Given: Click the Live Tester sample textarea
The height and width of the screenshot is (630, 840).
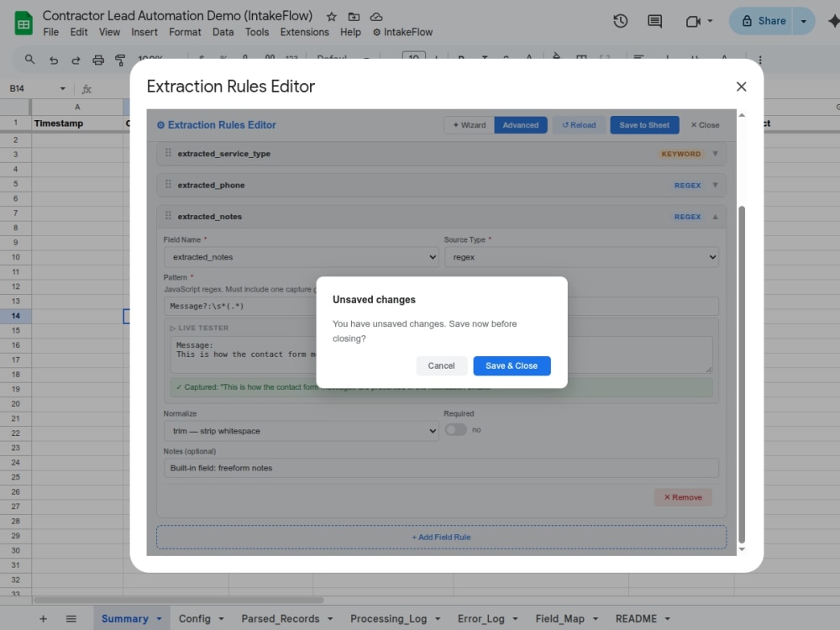Looking at the screenshot, I should pos(442,354).
